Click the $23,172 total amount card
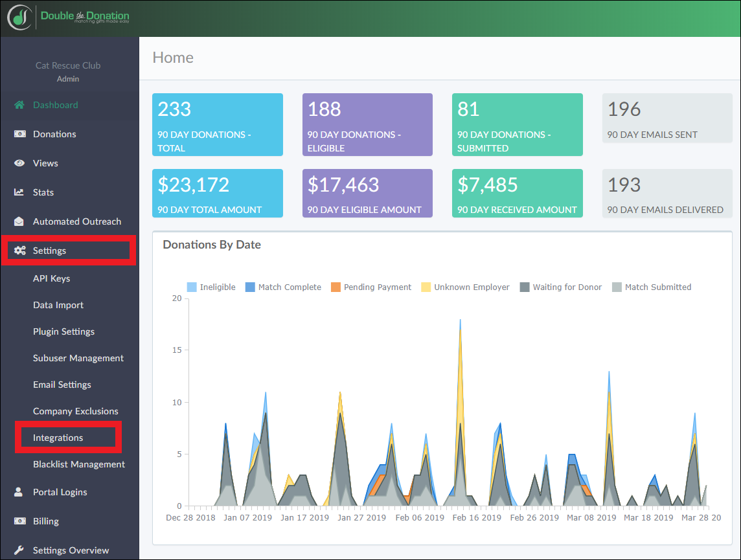This screenshot has height=560, width=741. (218, 193)
